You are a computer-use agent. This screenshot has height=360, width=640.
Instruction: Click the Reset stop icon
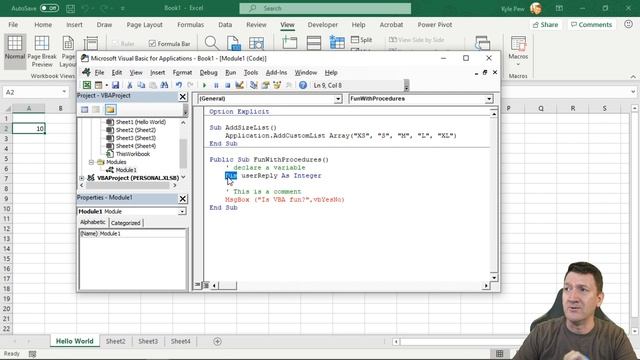click(x=227, y=85)
